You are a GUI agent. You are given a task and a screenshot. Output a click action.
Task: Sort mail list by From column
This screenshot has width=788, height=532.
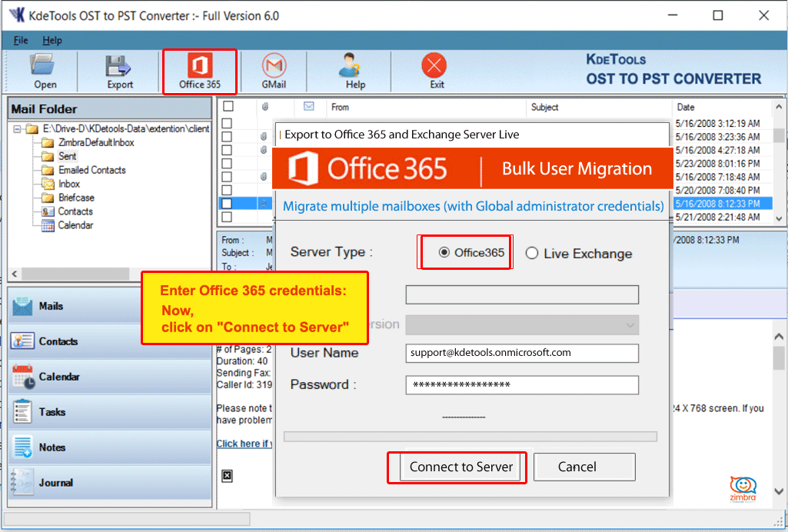(x=426, y=107)
